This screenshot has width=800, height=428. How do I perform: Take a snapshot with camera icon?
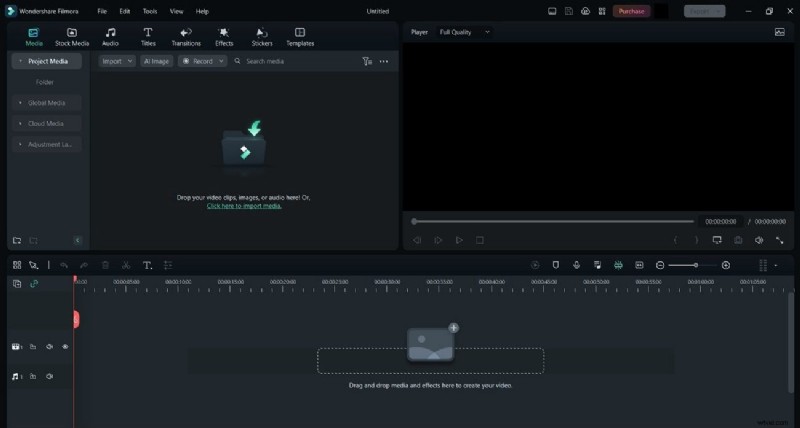point(738,240)
